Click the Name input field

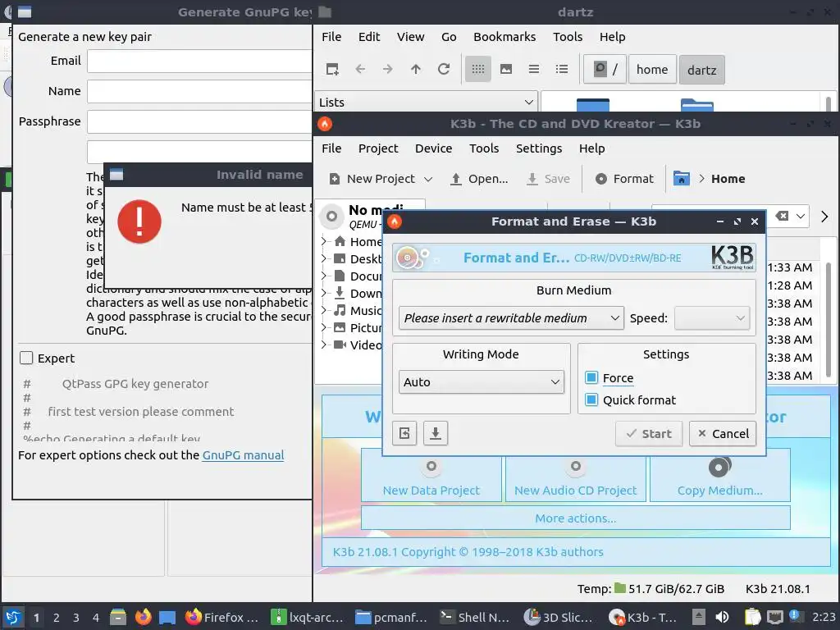click(x=199, y=91)
